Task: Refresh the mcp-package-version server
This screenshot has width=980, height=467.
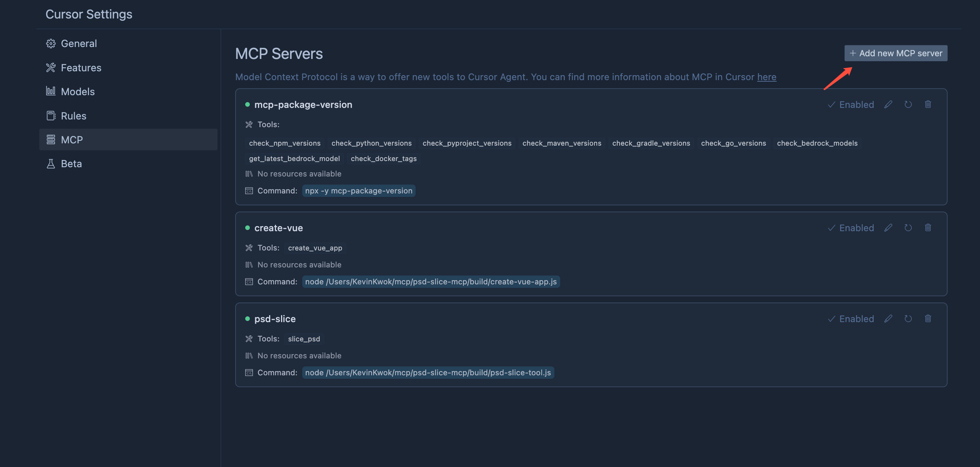Action: 908,104
